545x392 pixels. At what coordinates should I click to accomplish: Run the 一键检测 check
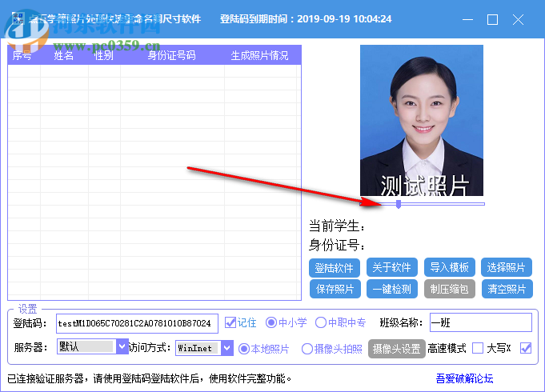pyautogui.click(x=391, y=289)
